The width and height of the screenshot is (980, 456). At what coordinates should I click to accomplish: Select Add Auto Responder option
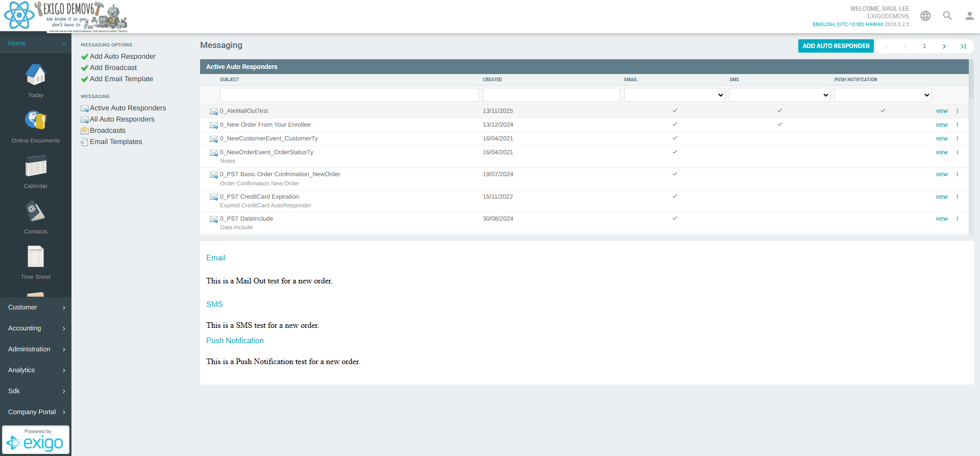[x=122, y=56]
